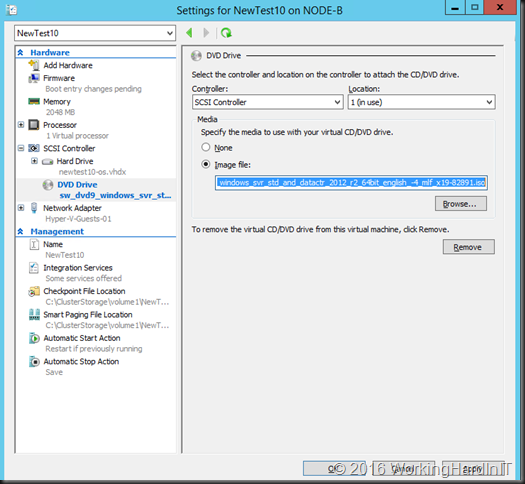Click the Automatic Start Action icon
Image resolution: width=525 pixels, height=484 pixels.
pyautogui.click(x=34, y=338)
